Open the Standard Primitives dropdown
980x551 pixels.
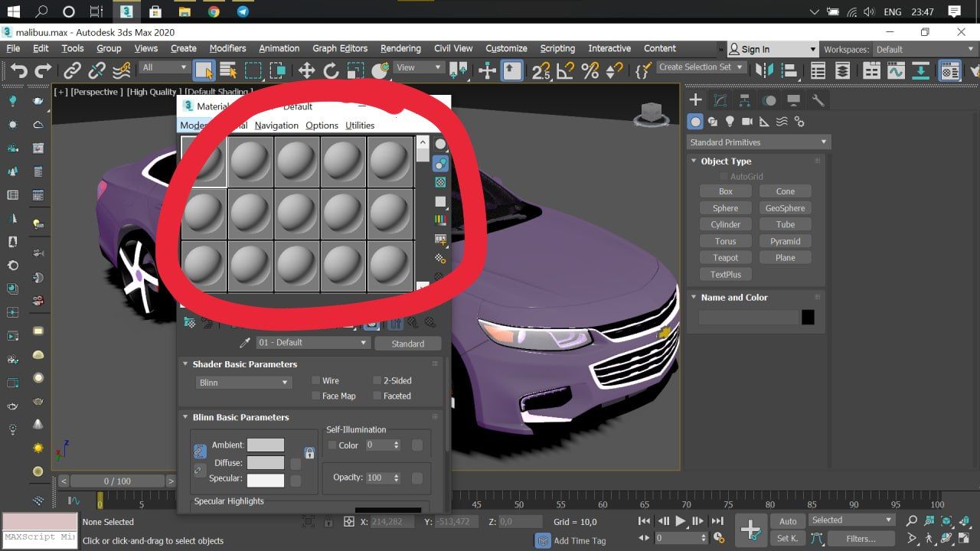pyautogui.click(x=758, y=142)
